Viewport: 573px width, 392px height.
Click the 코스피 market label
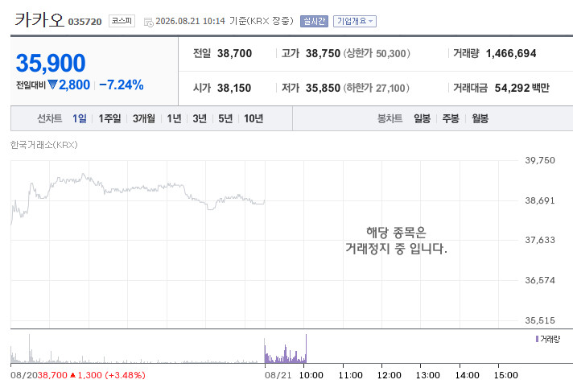(x=122, y=21)
